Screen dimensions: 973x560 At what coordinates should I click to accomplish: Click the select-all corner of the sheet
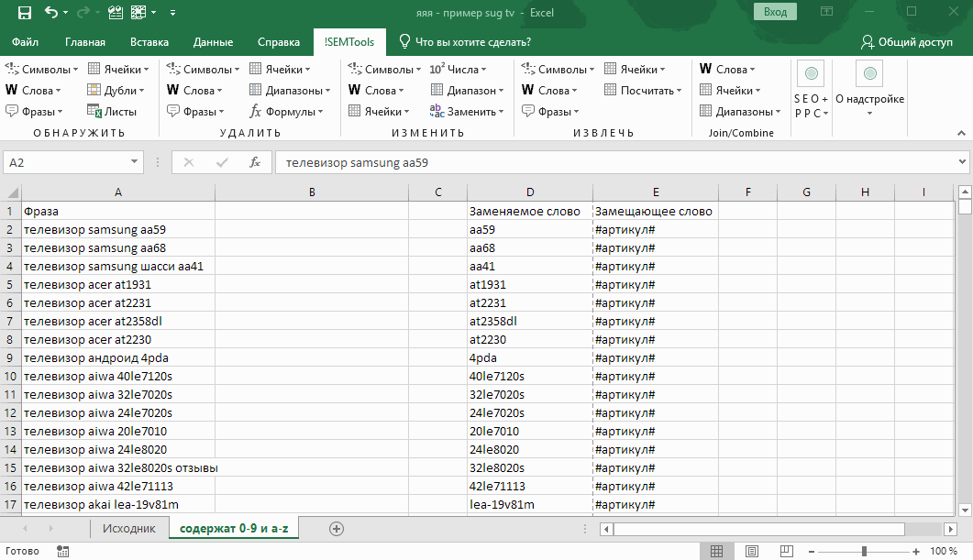pos(11,192)
